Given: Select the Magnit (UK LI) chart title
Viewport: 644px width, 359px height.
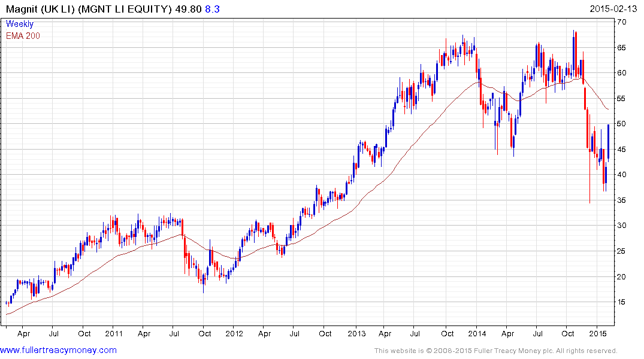Looking at the screenshot, I should point(89,9).
